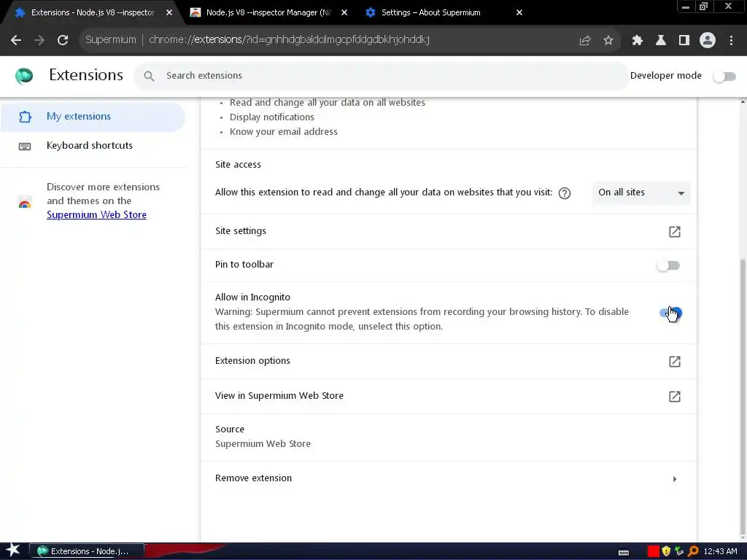Switch to Settings – About Supermium tab

point(430,13)
